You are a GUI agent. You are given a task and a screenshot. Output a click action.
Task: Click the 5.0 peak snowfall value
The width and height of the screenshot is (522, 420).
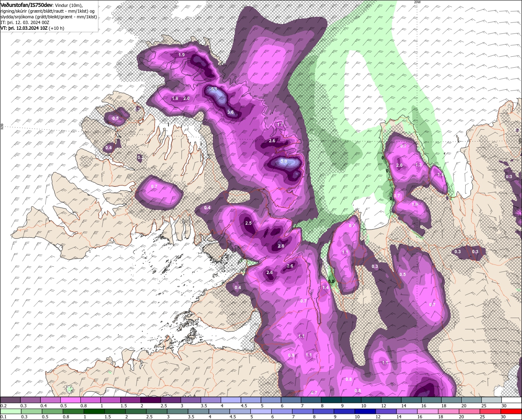pyautogui.click(x=284, y=161)
